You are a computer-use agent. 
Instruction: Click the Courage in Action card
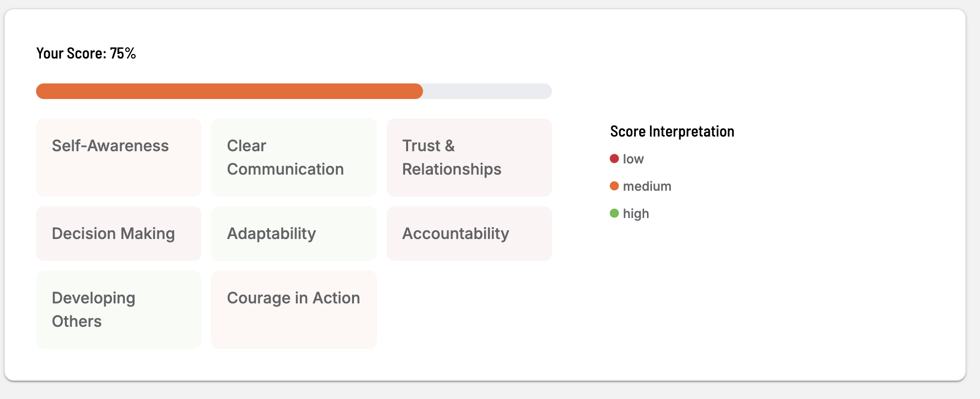pos(294,309)
